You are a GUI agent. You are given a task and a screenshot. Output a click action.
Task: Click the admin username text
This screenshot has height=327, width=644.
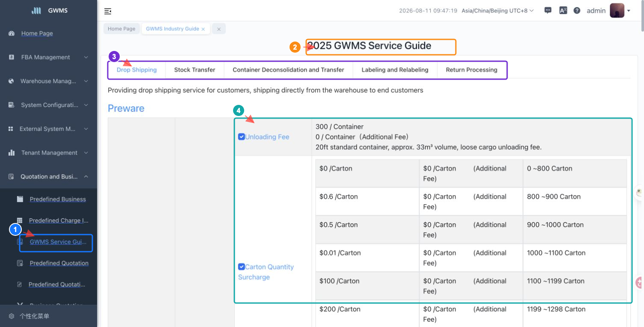(596, 11)
